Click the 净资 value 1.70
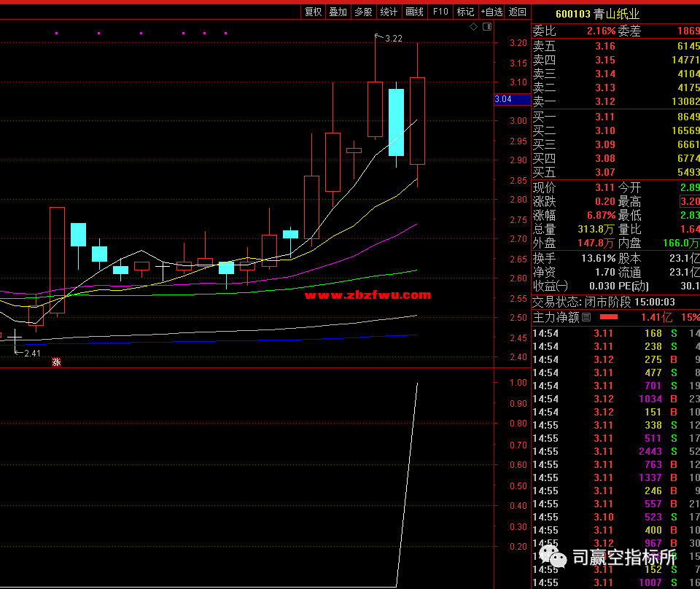Screen dimensions: 700x589 (605, 272)
